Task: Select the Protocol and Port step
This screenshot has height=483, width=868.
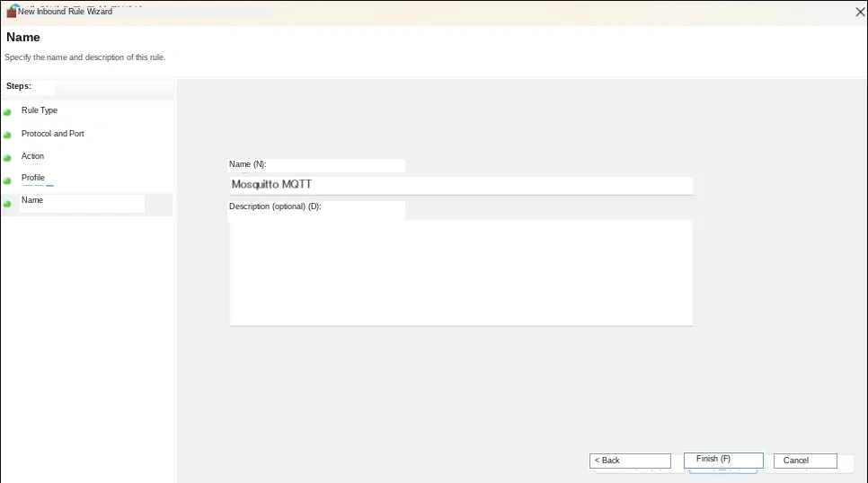Action: 53,134
